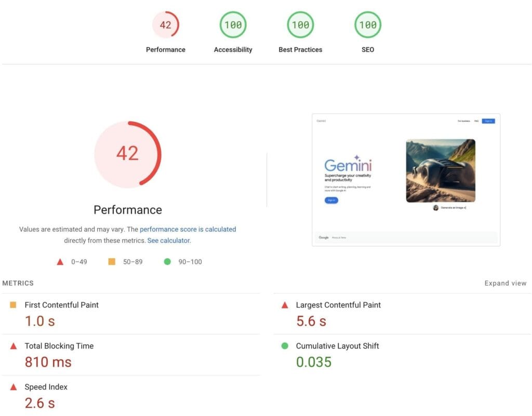Click the '0–49' legend range text
The image size is (532, 416).
tap(79, 262)
